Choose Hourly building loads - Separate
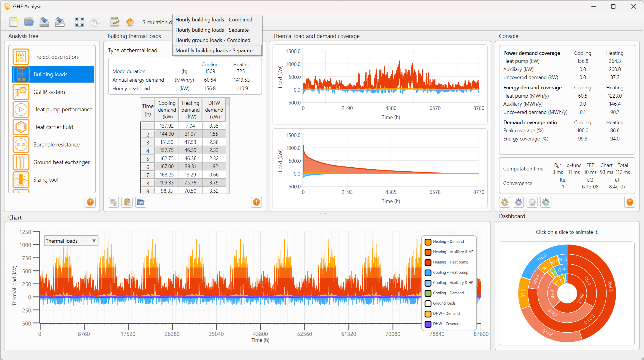 point(217,30)
